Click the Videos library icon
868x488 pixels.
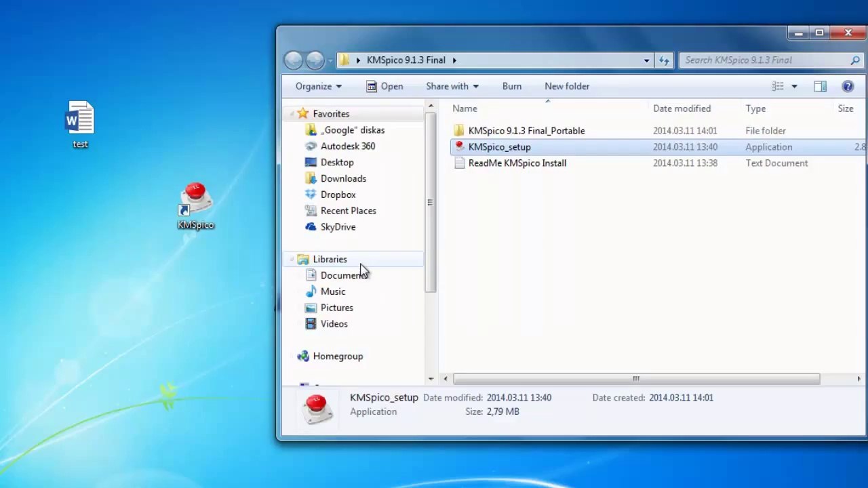point(311,324)
